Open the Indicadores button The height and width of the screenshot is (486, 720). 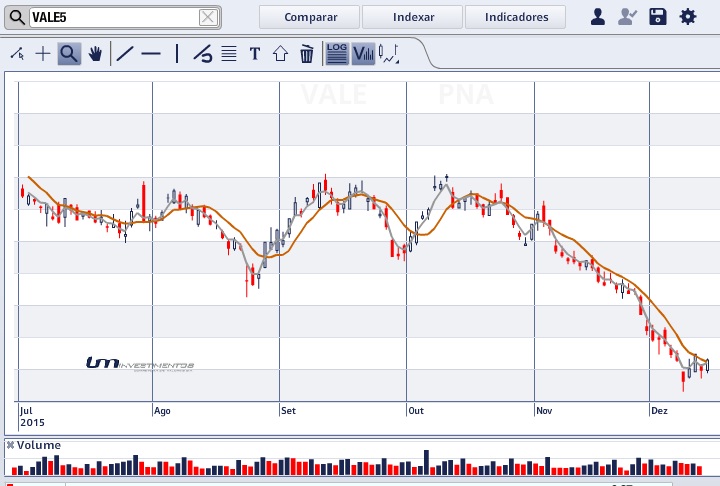[x=515, y=17]
